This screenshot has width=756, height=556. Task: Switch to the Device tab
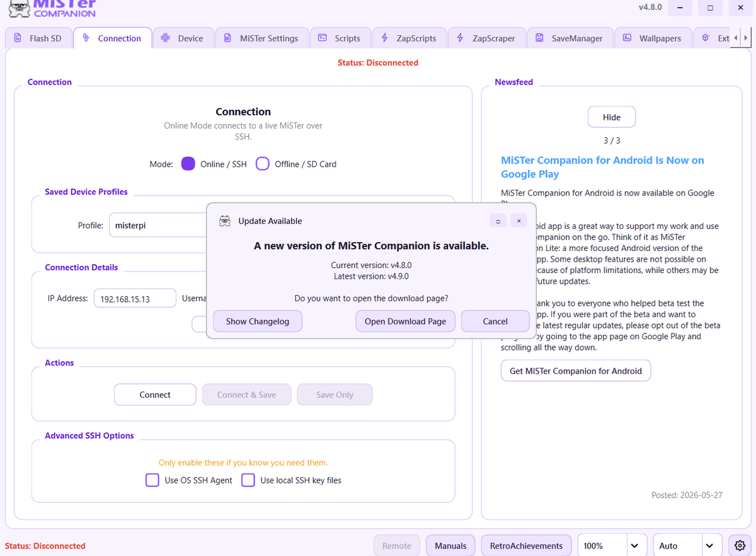tap(182, 38)
